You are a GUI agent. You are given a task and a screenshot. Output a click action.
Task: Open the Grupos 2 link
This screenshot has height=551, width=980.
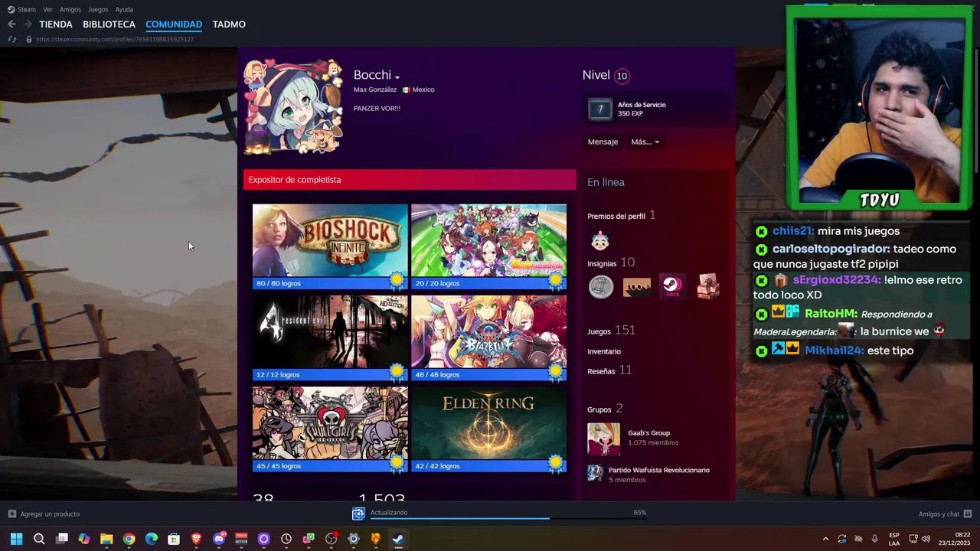pyautogui.click(x=605, y=409)
